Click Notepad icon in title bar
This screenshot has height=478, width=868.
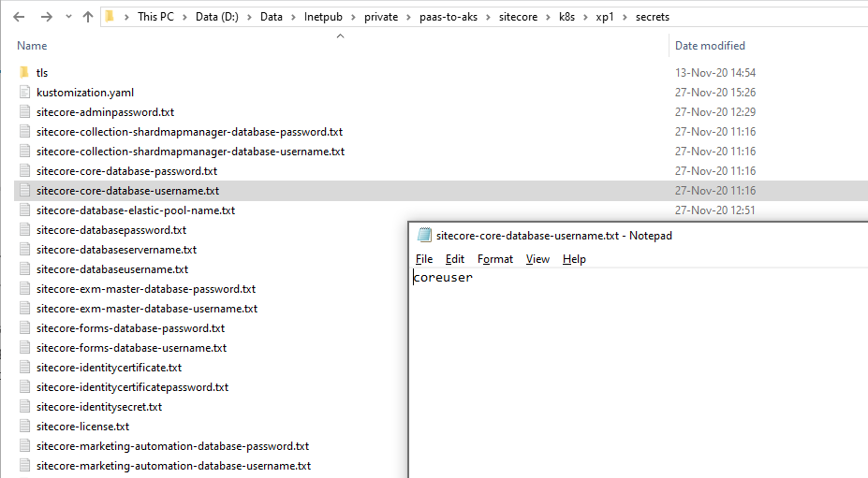(x=424, y=235)
